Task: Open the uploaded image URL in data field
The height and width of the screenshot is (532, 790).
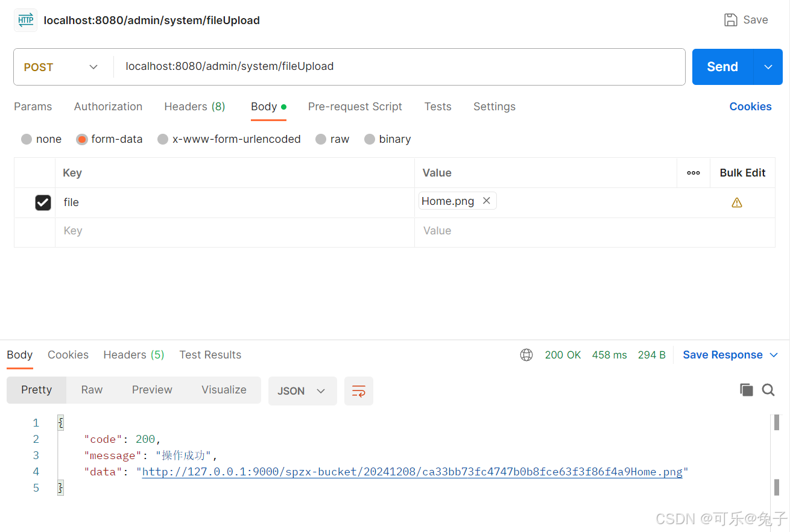Action: click(x=412, y=471)
